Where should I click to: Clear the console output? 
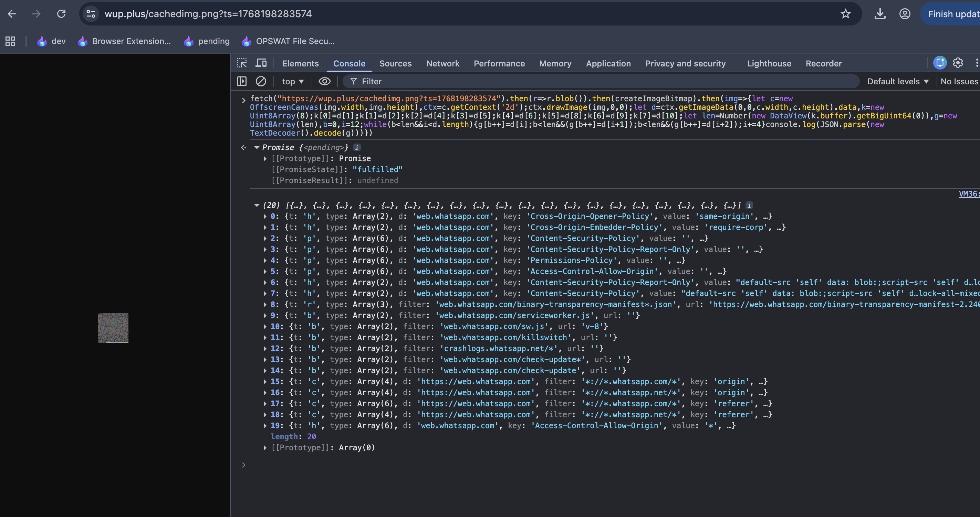[261, 81]
